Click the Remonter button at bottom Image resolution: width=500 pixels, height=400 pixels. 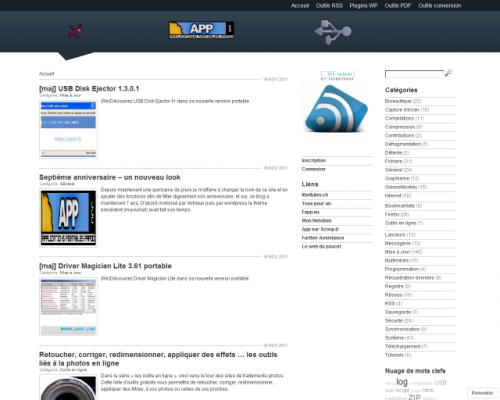(x=482, y=393)
